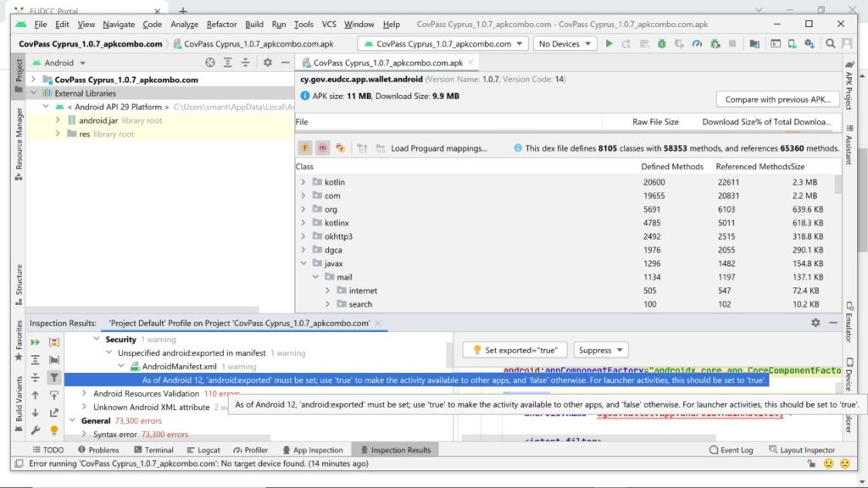The width and height of the screenshot is (868, 488).
Task: Open the run configuration dropdown
Action: tap(442, 44)
